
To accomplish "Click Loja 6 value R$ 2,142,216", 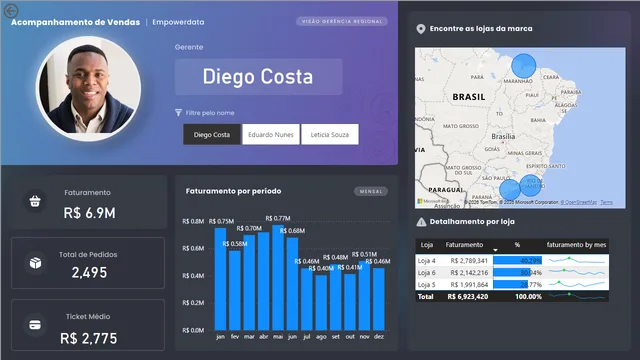I will (x=469, y=272).
